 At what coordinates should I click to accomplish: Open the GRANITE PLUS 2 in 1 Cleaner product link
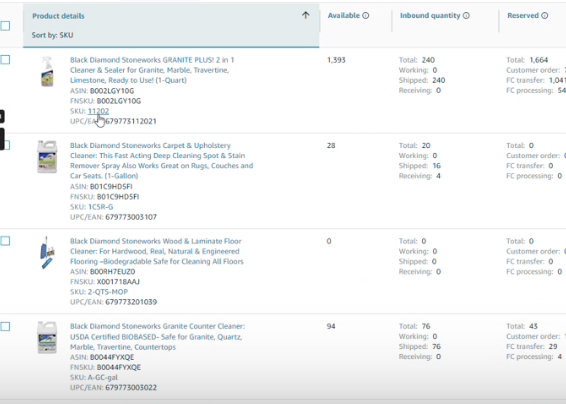[x=152, y=70]
